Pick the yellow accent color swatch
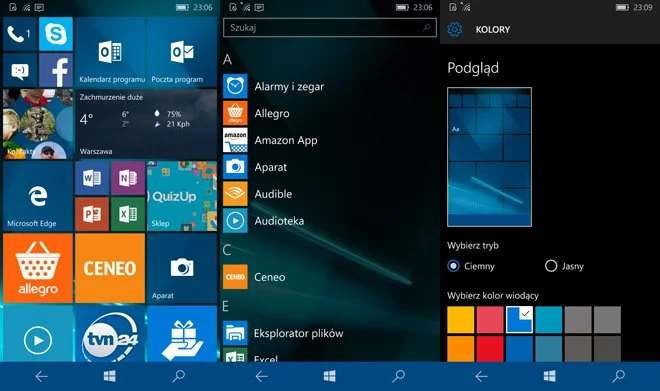This screenshot has width=660, height=391. [x=460, y=320]
